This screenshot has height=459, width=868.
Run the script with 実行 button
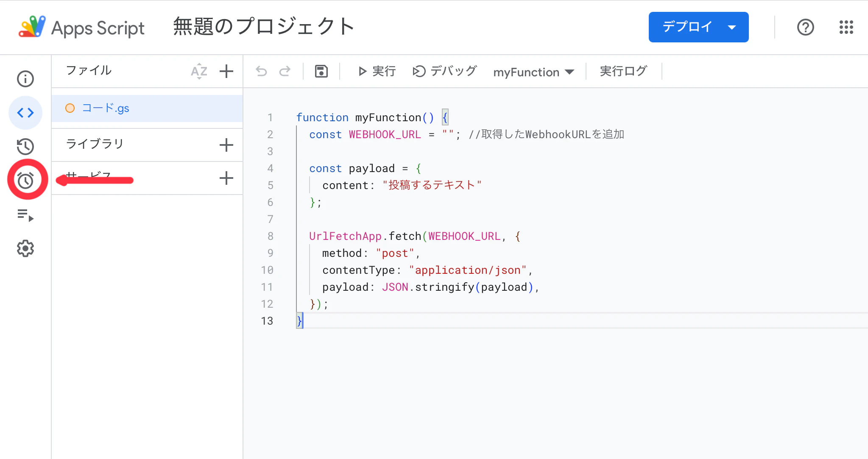click(377, 71)
